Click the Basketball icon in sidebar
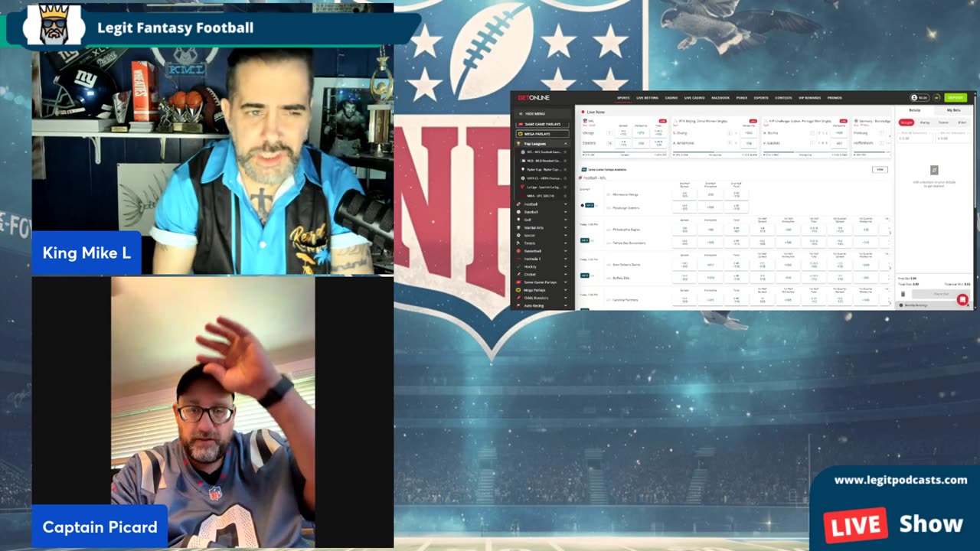This screenshot has width=980, height=551. (x=518, y=251)
